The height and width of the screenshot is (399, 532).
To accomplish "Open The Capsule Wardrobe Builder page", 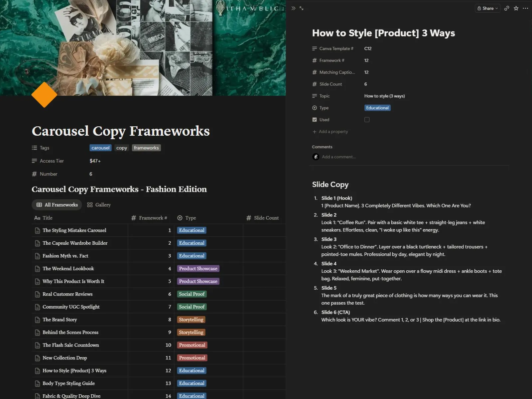I will tap(75, 243).
